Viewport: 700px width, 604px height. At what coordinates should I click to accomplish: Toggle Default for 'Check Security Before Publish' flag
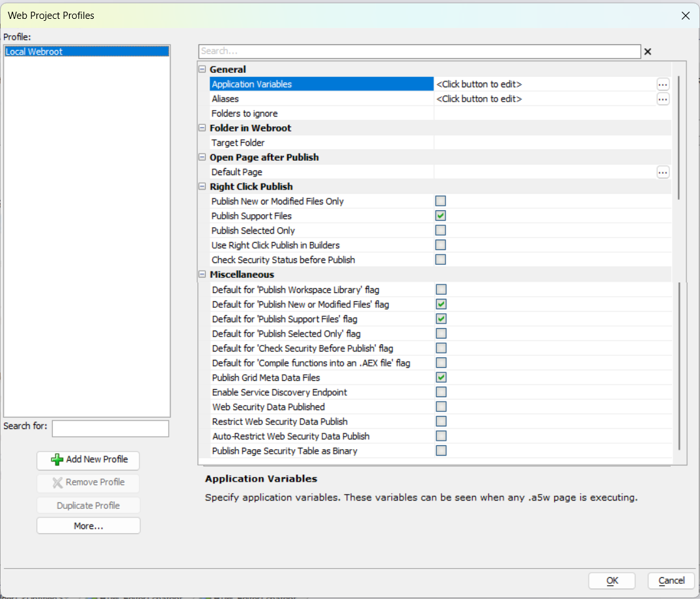pyautogui.click(x=441, y=348)
